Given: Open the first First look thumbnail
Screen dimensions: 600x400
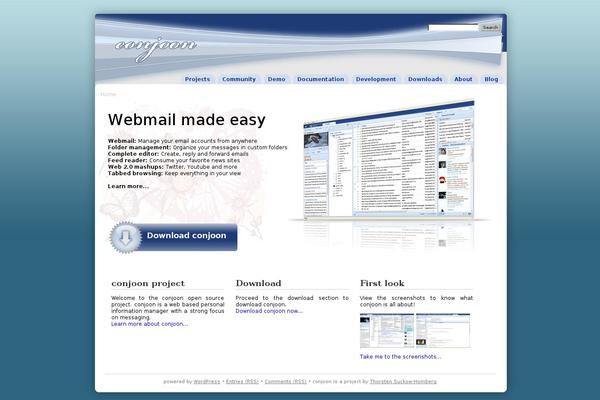Looking at the screenshot, I should pyautogui.click(x=387, y=331).
